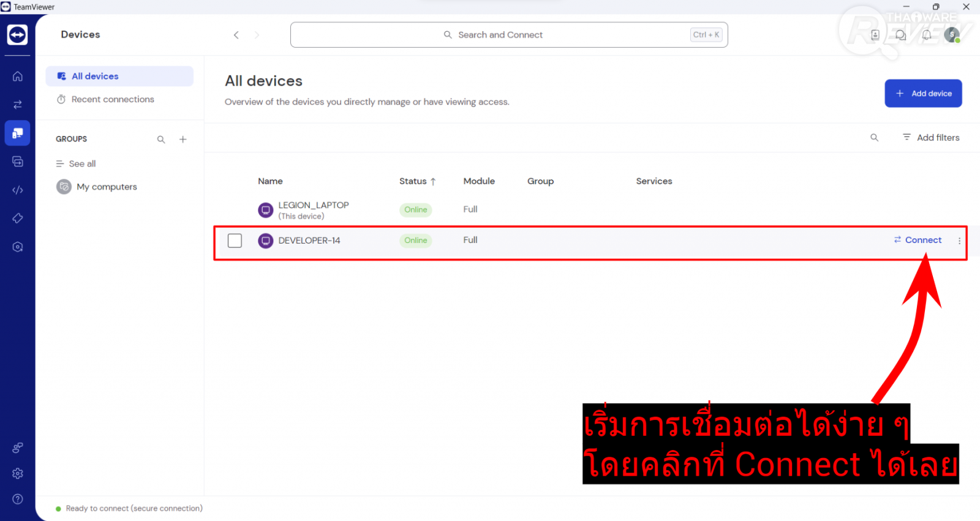Open Add filters
This screenshot has width=980, height=521.
click(x=931, y=138)
